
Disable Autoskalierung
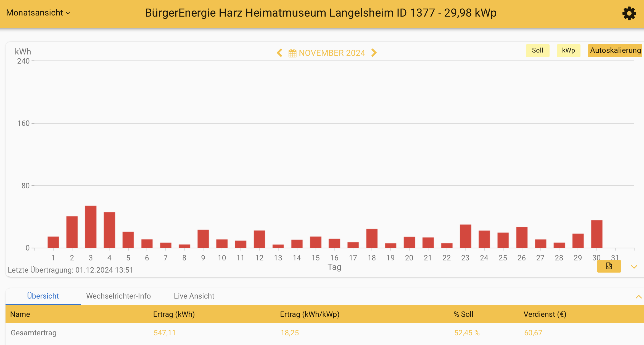point(615,50)
